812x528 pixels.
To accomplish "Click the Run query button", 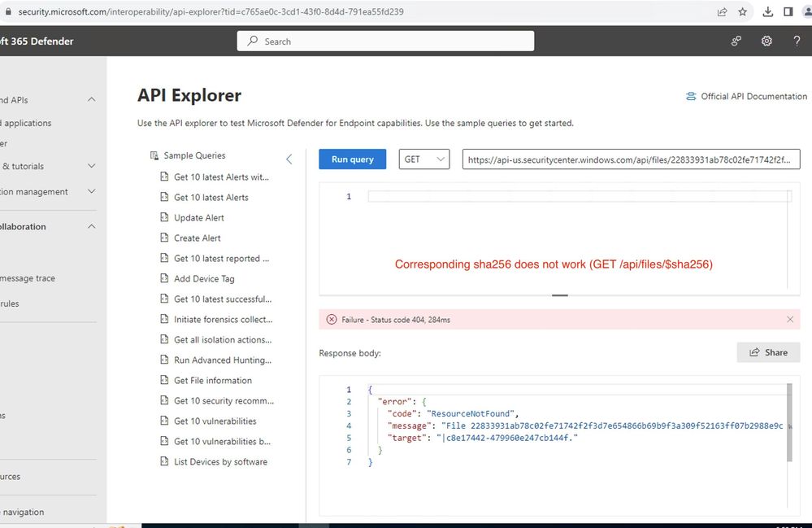I will coord(352,159).
